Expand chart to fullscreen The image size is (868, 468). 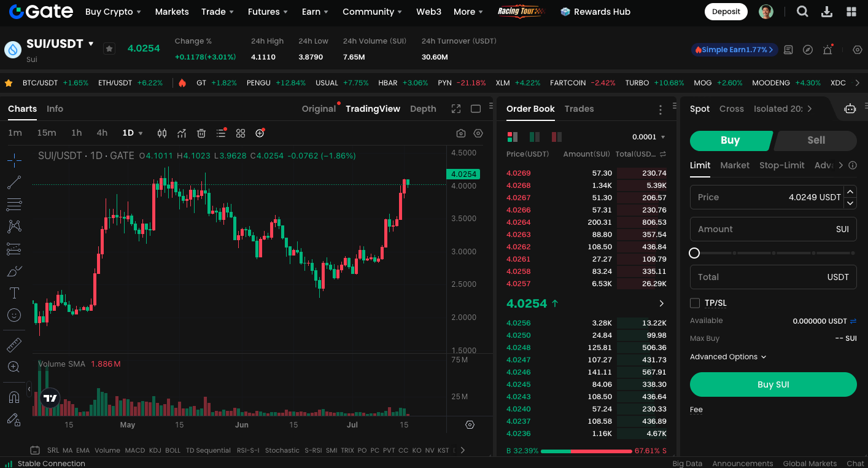pyautogui.click(x=456, y=109)
